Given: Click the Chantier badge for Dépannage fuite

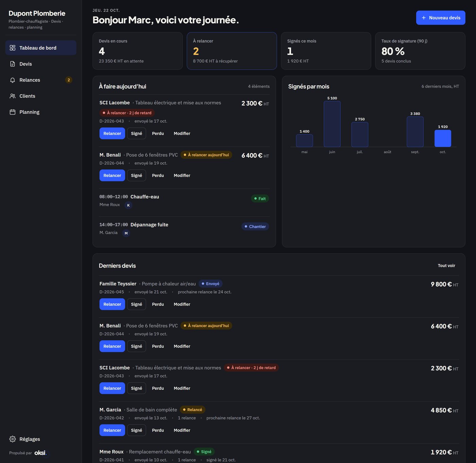Looking at the screenshot, I should 255,227.
